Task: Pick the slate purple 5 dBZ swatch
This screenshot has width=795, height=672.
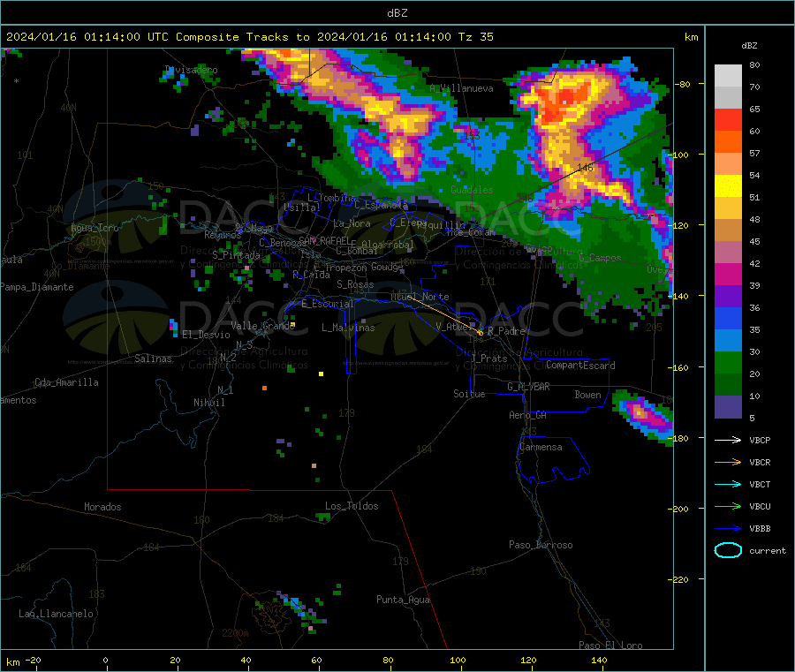Action: click(x=728, y=407)
